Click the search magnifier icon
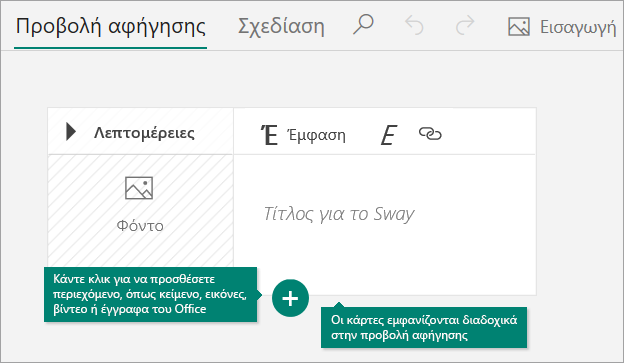Image resolution: width=624 pixels, height=363 pixels. pyautogui.click(x=363, y=25)
